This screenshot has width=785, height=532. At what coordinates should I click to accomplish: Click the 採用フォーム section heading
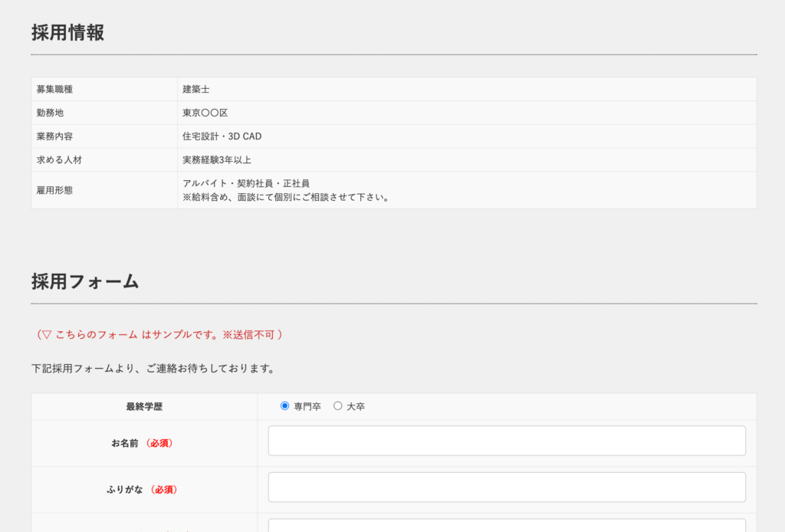click(x=85, y=281)
